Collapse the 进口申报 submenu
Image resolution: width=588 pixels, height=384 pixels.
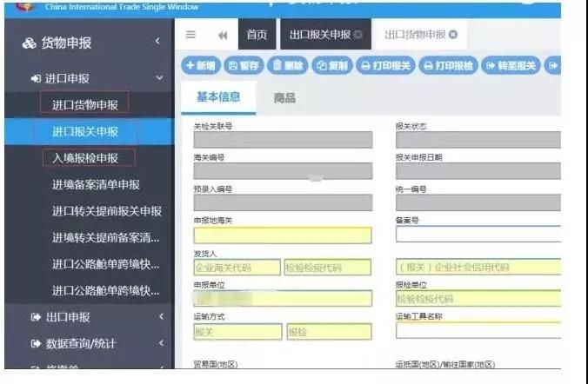point(158,78)
